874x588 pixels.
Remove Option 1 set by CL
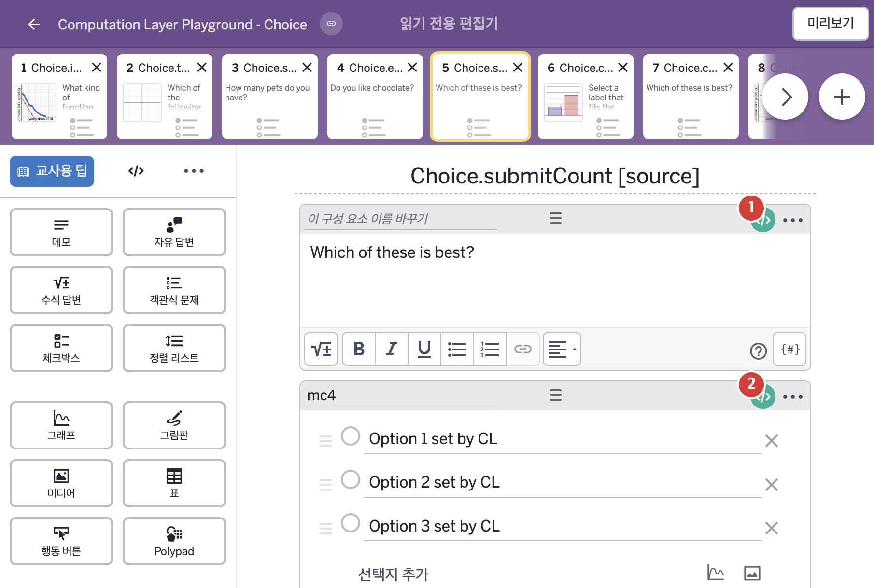(x=772, y=441)
